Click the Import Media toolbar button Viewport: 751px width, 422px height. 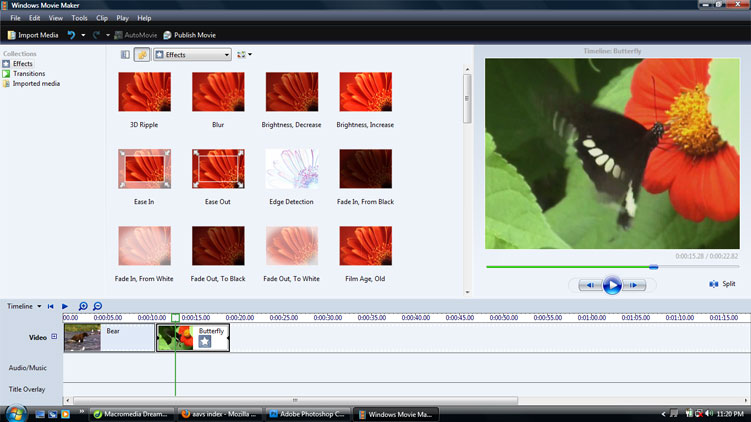click(33, 35)
